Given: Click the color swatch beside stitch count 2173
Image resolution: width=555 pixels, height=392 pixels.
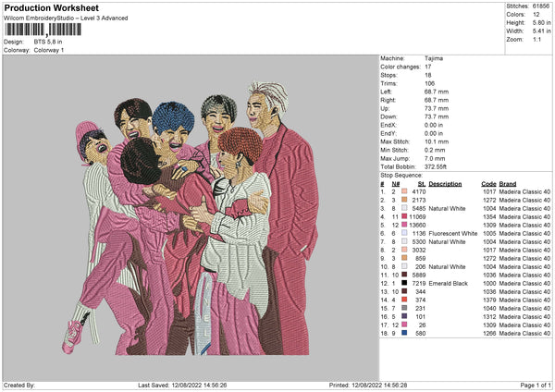Looking at the screenshot, I should pyautogui.click(x=404, y=200).
